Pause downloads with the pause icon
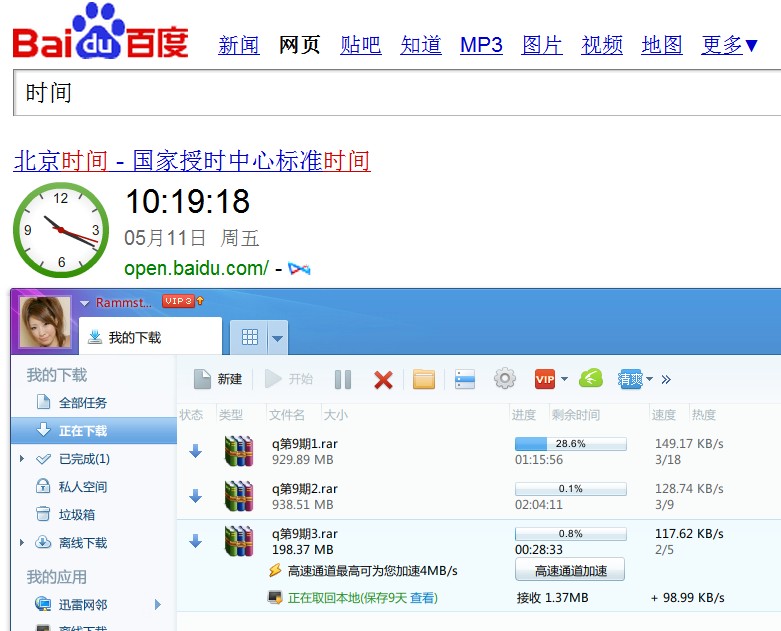The height and width of the screenshot is (631, 781). (343, 379)
